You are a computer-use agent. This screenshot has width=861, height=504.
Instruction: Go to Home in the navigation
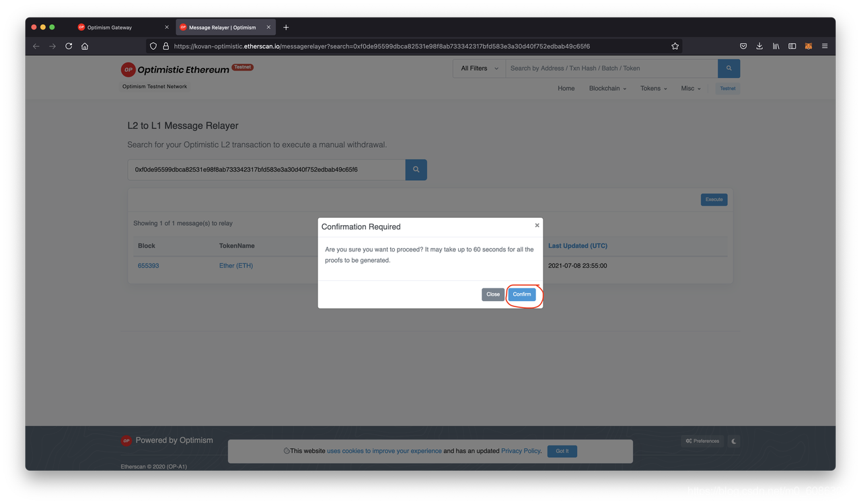(x=566, y=89)
